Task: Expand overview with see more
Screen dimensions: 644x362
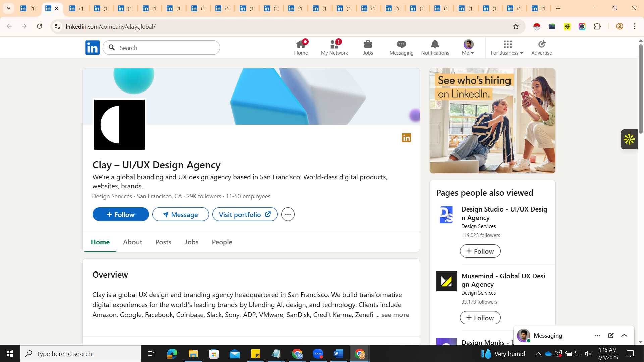Action: pyautogui.click(x=395, y=315)
